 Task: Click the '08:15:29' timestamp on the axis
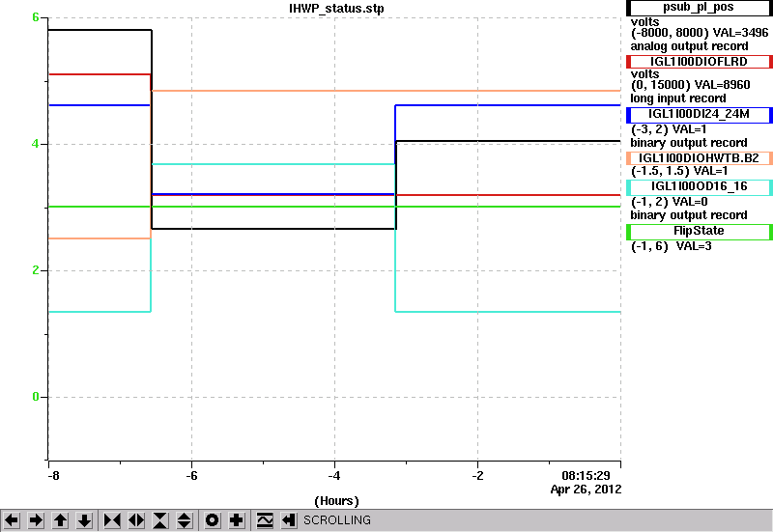point(586,476)
